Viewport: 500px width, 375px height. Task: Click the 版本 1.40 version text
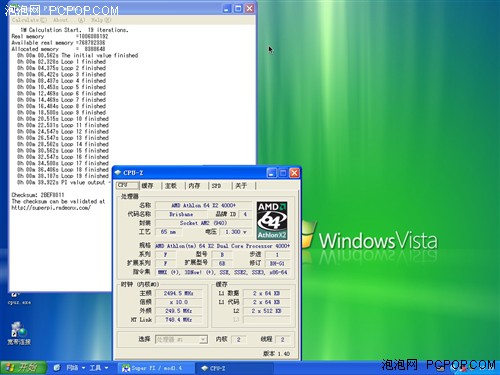pyautogui.click(x=276, y=353)
